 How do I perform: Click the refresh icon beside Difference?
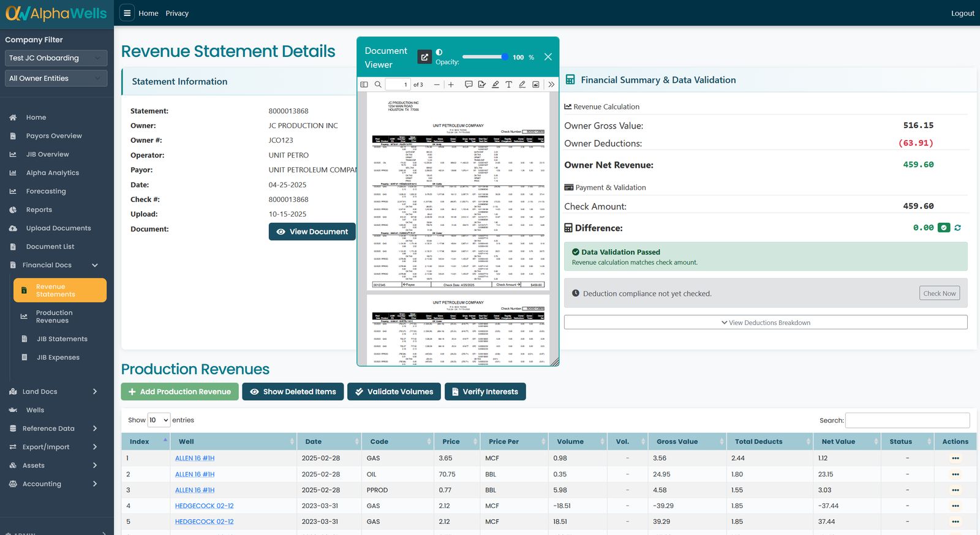pos(957,228)
